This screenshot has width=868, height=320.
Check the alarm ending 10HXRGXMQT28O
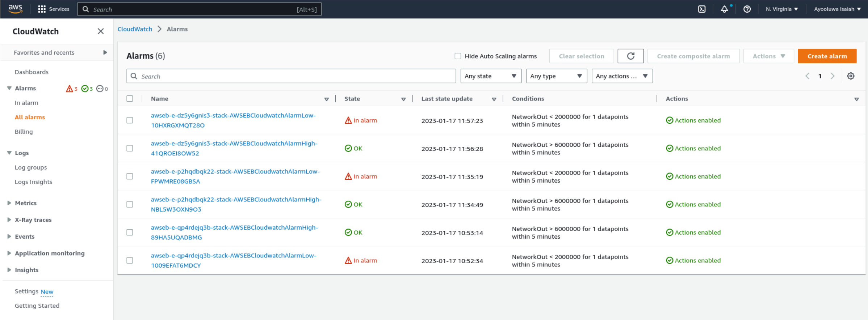130,120
